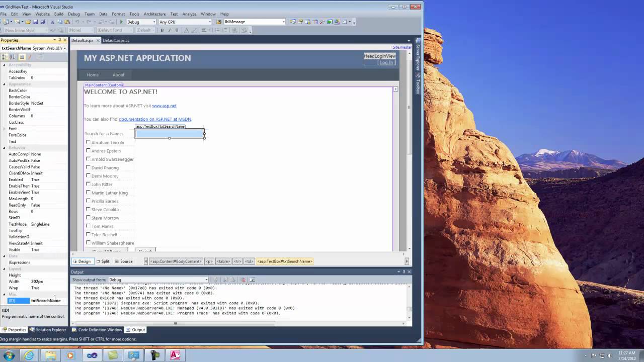
Task: Open the lblMessage find dropdown
Action: [x=284, y=22]
